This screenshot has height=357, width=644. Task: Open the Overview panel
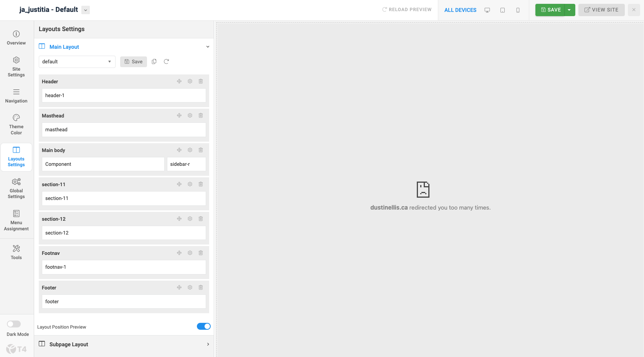tap(16, 38)
